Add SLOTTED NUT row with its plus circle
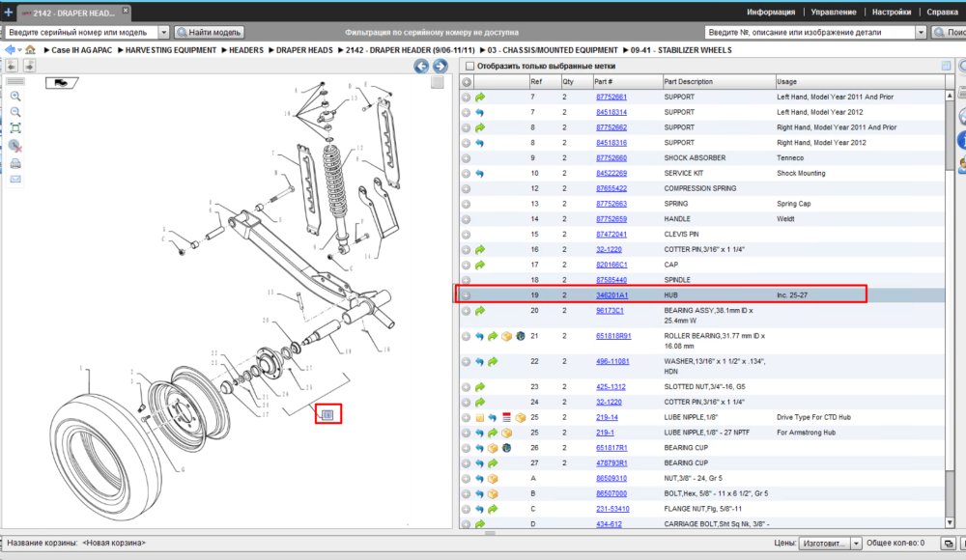Viewport: 966px width, 560px height. pyautogui.click(x=467, y=387)
